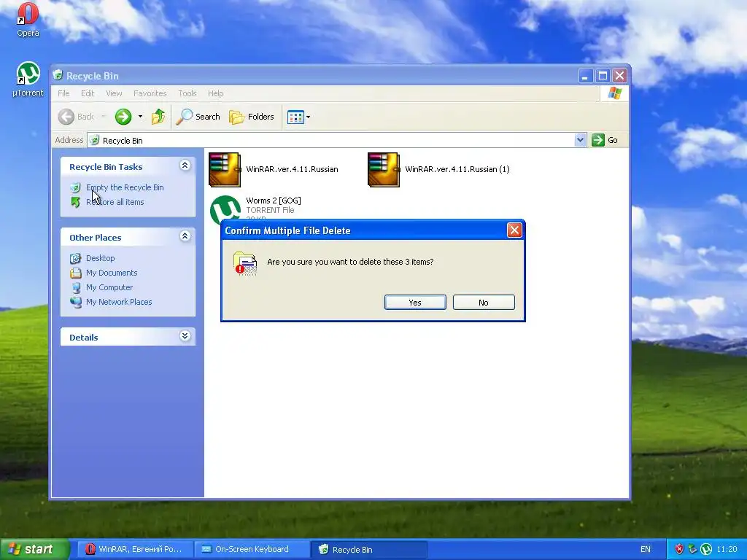Click the Recycle Bin title bar icon
The height and width of the screenshot is (560, 747).
[58, 75]
